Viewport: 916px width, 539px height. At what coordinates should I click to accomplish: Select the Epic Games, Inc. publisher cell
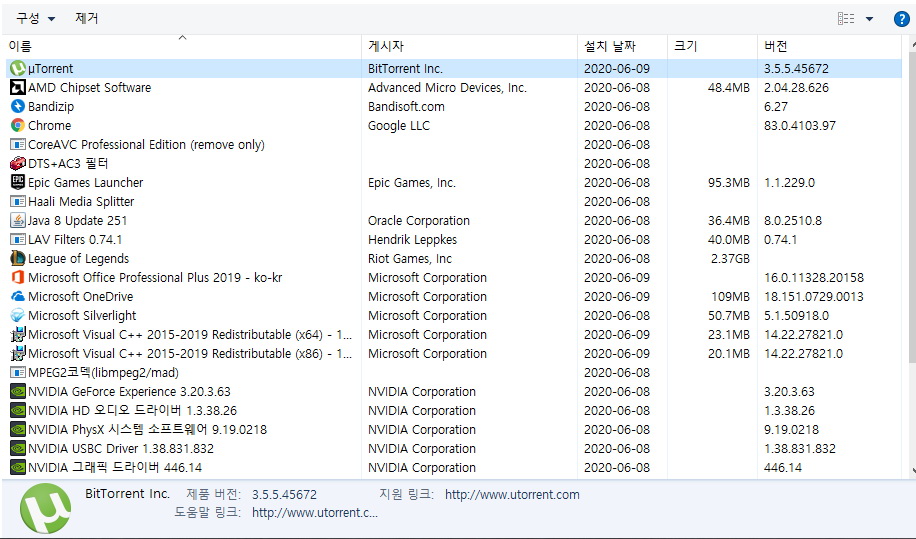[412, 183]
